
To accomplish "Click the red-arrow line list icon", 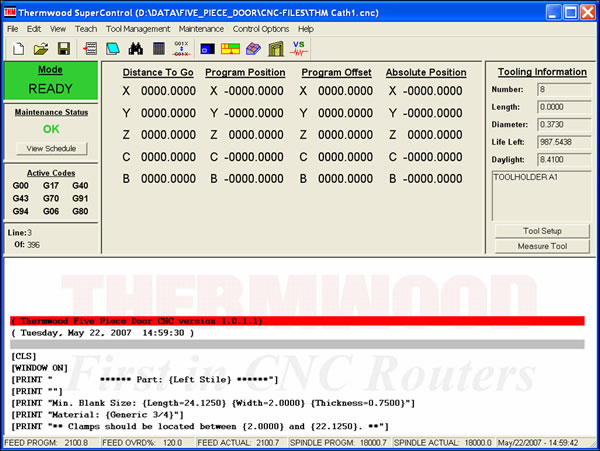I will 90,49.
